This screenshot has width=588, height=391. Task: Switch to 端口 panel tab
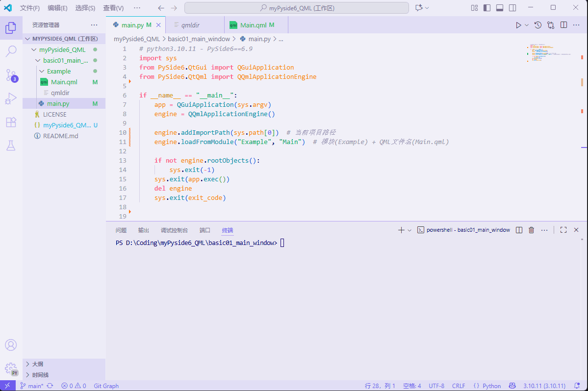click(x=205, y=230)
